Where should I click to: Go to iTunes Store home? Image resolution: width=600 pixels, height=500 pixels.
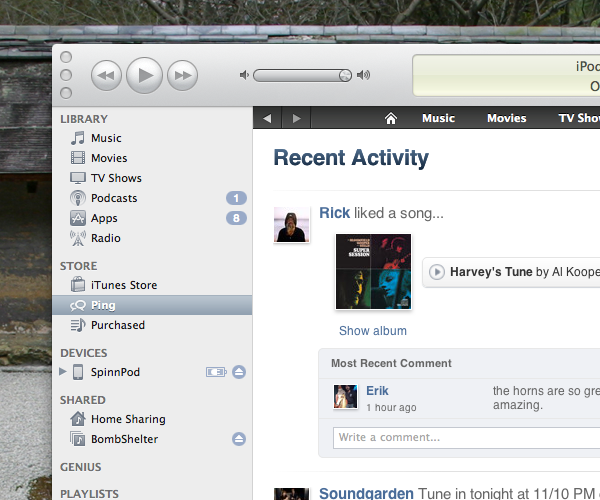[x=391, y=118]
